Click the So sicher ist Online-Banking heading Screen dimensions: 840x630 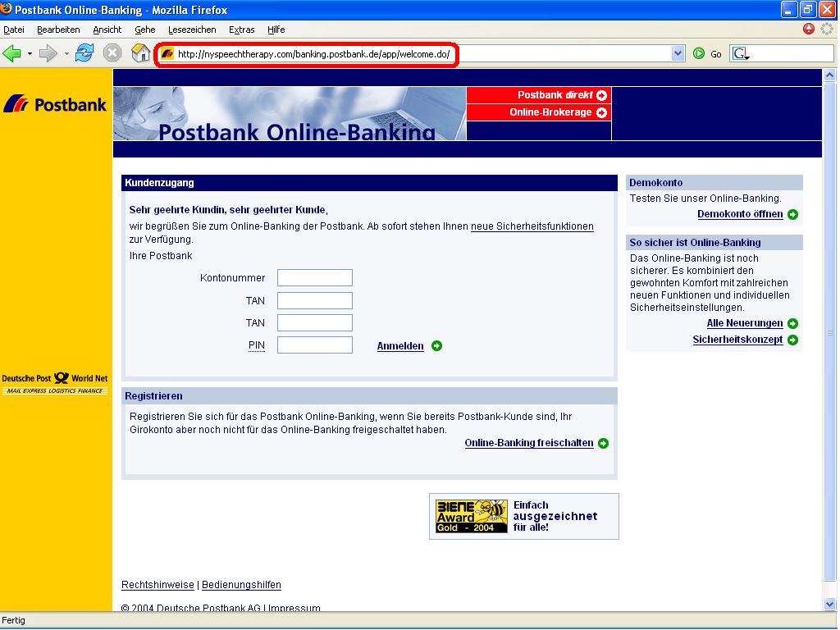pyautogui.click(x=714, y=243)
